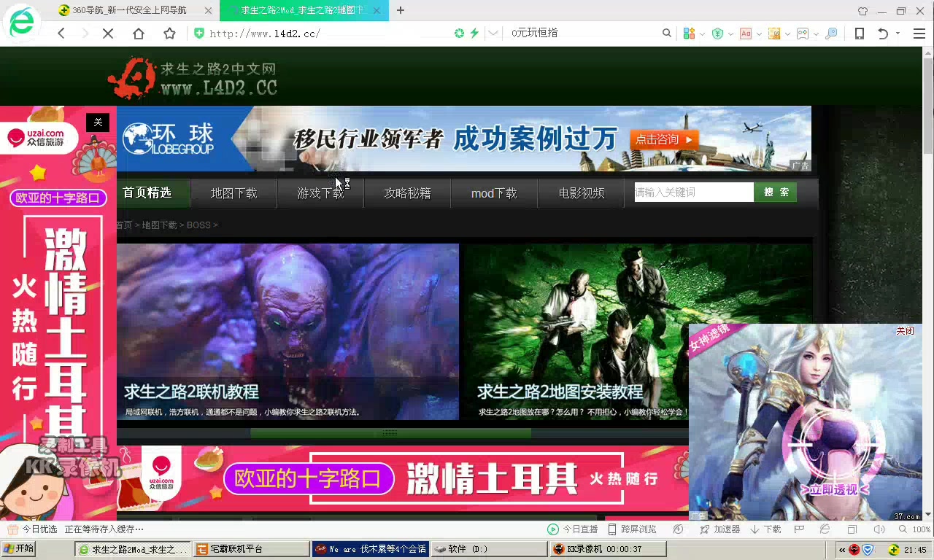Click the green aperture icon in address bar
Viewport: 934px width, 560px height.
click(x=459, y=34)
